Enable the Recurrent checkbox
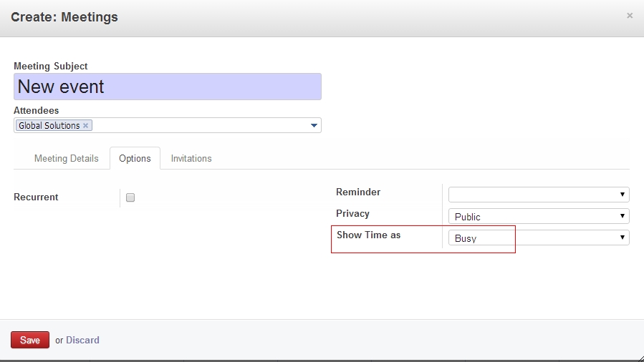644x362 pixels. tap(130, 198)
